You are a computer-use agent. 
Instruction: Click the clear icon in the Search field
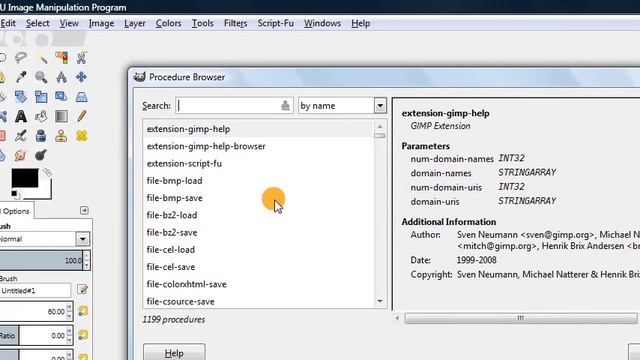[x=285, y=106]
